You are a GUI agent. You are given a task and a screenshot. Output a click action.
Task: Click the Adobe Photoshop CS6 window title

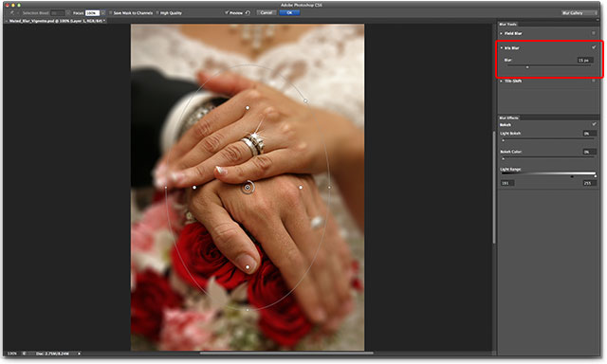pos(302,5)
